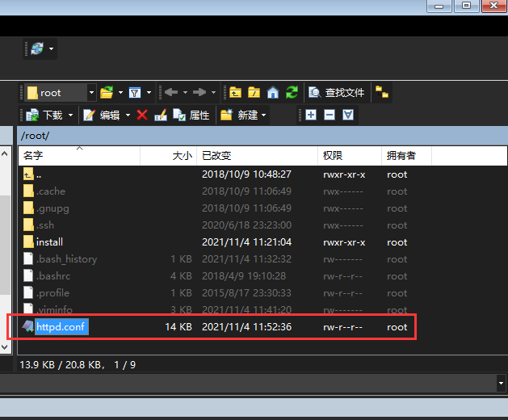Expand the back history dropdown arrow
Screen dimensions: 508x420
(x=185, y=93)
